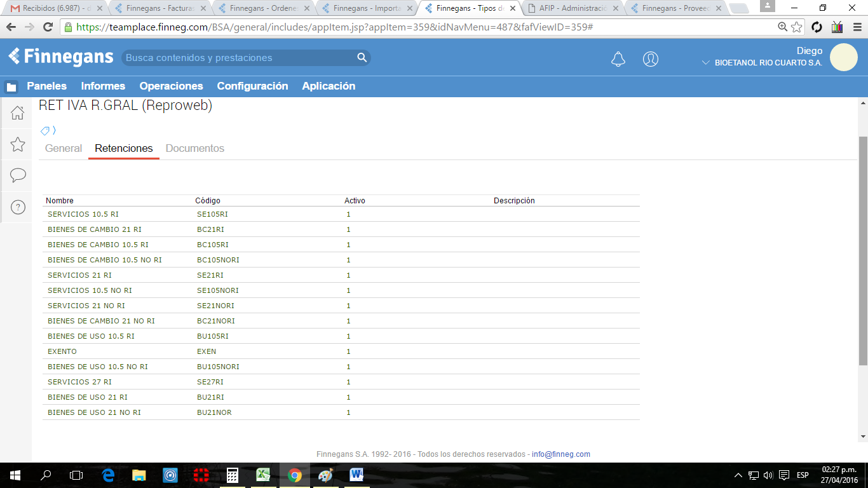
Task: Go back using the browser back arrow
Action: [11, 27]
